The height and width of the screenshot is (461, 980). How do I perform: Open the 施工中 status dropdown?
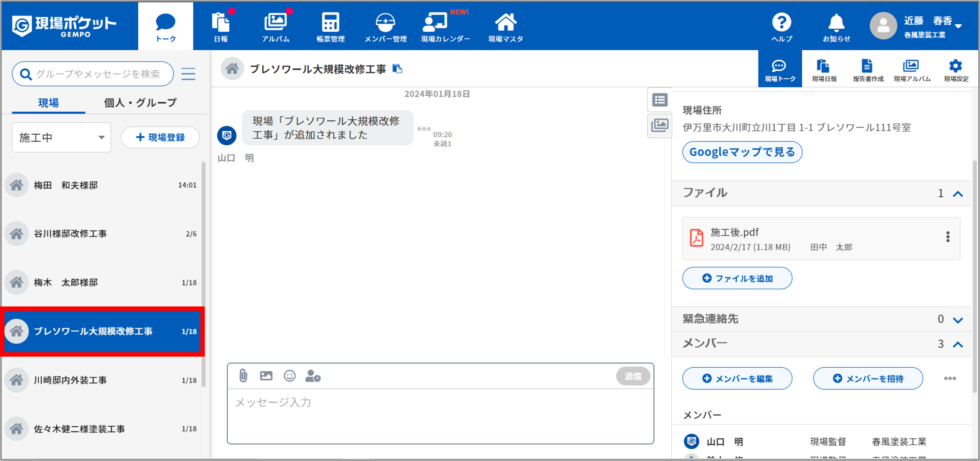point(61,137)
